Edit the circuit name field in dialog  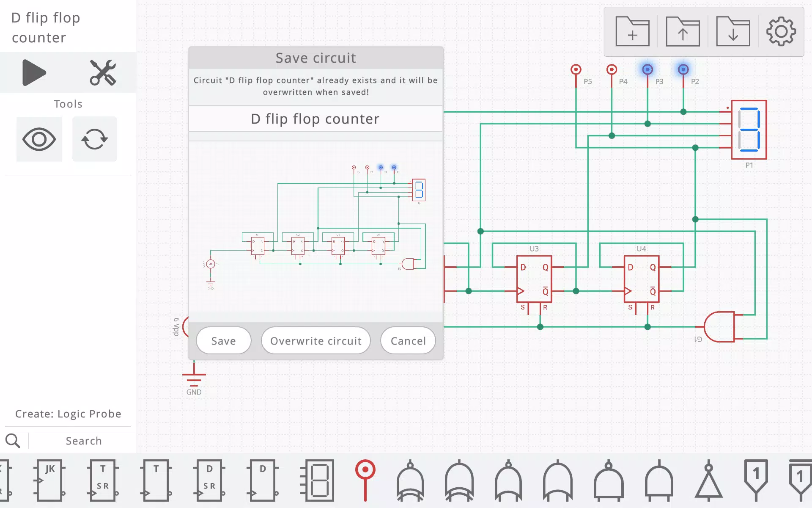[x=315, y=119]
